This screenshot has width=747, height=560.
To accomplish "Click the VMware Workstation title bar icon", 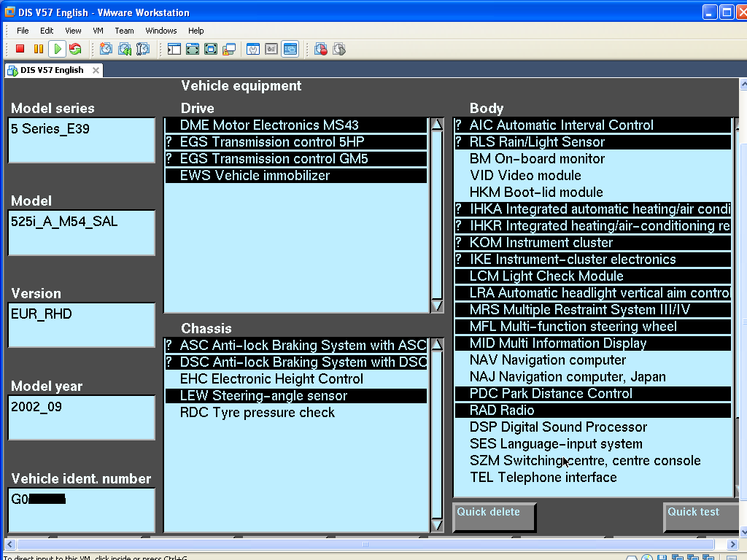I will (9, 12).
